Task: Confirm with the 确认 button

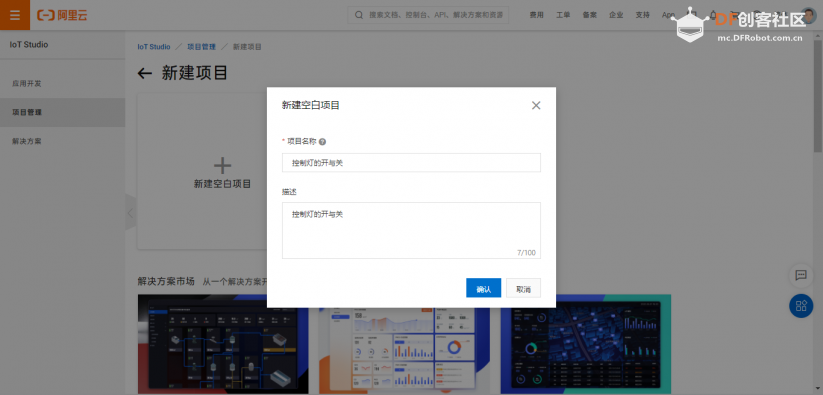Action: pos(483,288)
